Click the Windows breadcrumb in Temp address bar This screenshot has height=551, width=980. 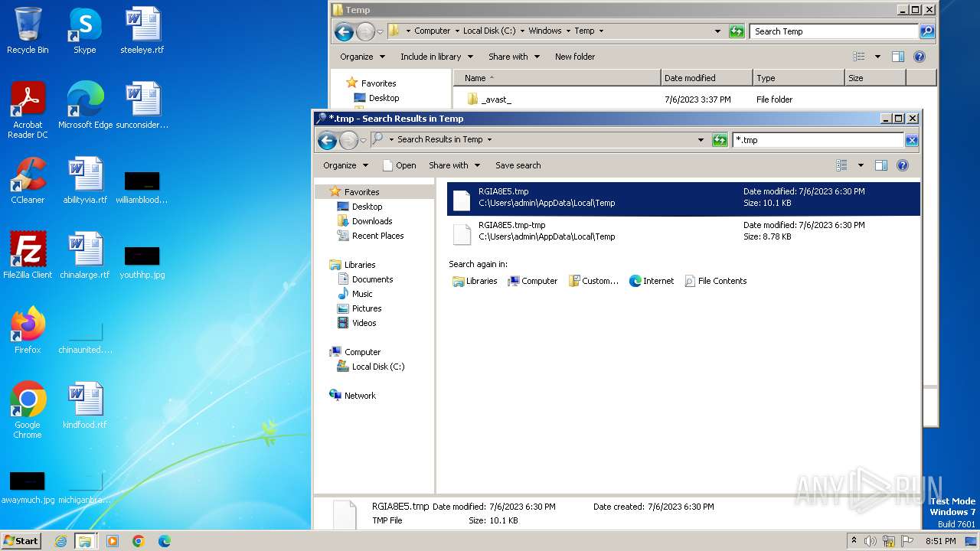[x=545, y=31]
